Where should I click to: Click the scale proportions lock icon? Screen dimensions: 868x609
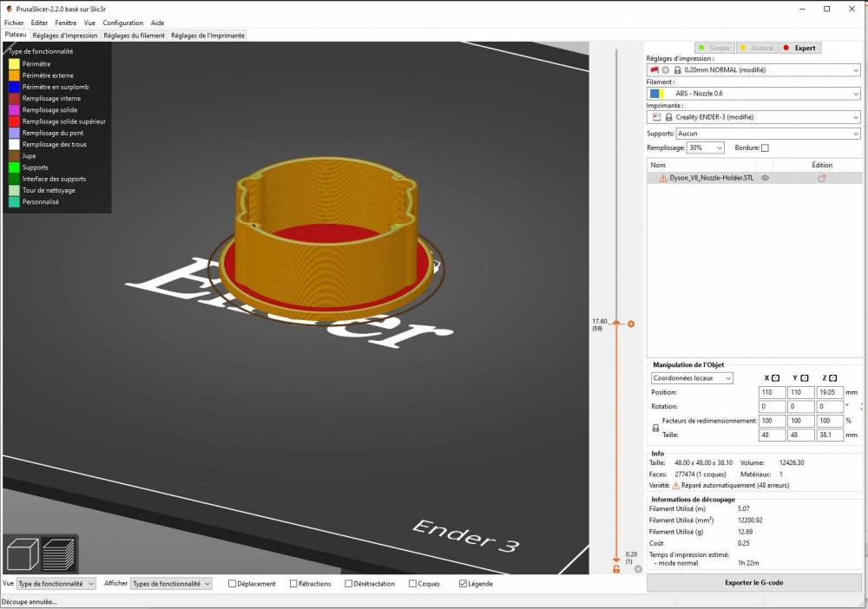point(655,428)
